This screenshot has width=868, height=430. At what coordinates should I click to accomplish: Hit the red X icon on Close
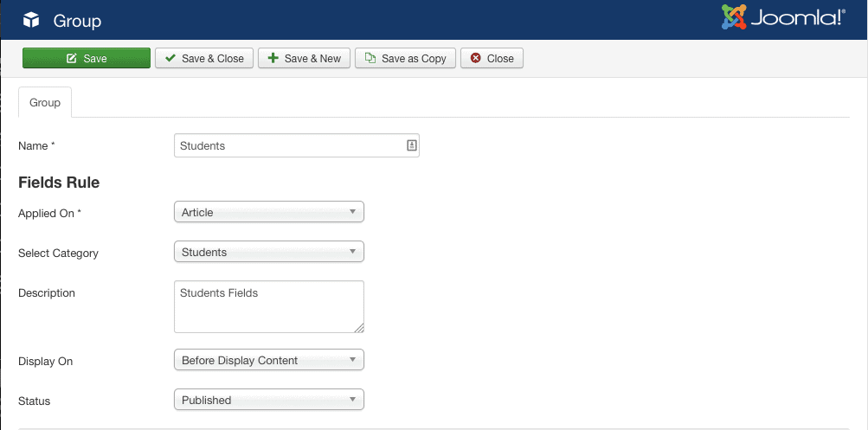(x=475, y=59)
